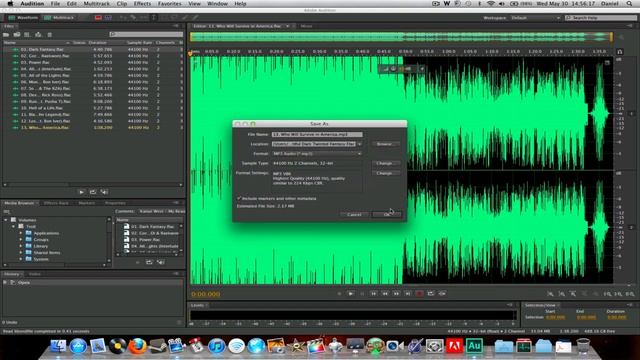Select '10. Hell of a Life.flac' in Files list
Screen dimensions: 640x360
coord(92,108)
